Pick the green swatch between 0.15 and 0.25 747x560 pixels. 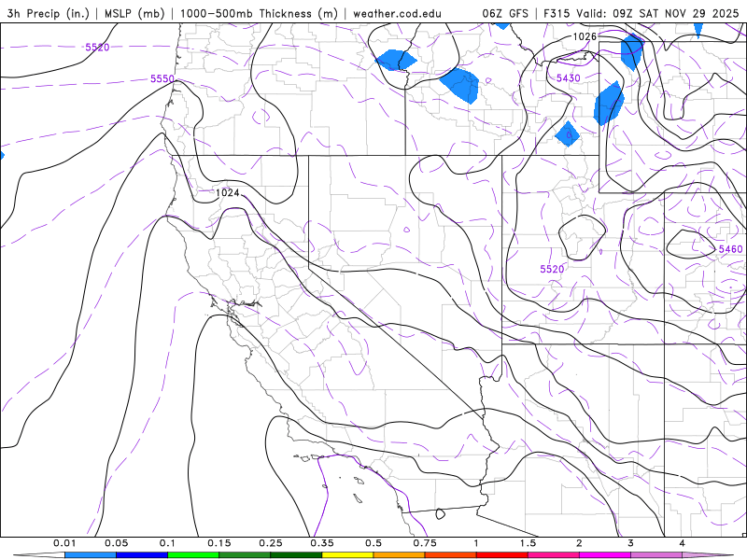click(245, 555)
